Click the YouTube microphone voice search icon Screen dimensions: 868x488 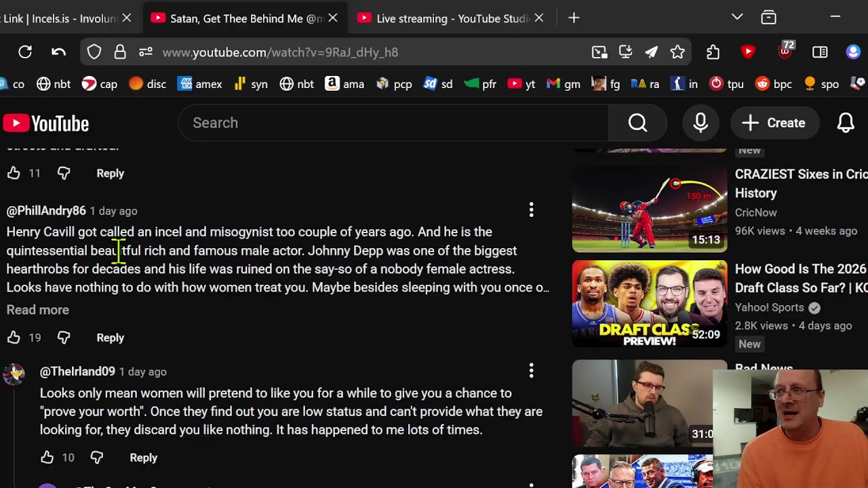[x=701, y=123]
